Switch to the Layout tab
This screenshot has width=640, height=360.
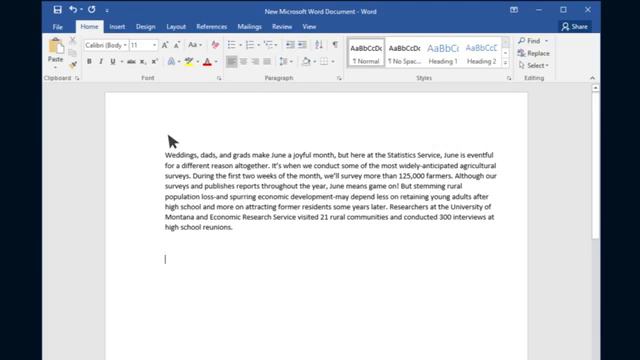point(176,27)
